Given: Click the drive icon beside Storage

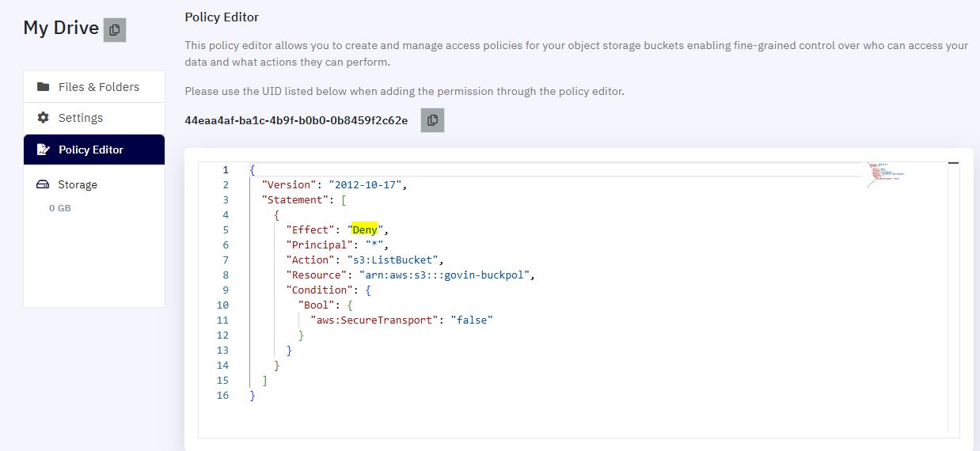Looking at the screenshot, I should coord(43,184).
